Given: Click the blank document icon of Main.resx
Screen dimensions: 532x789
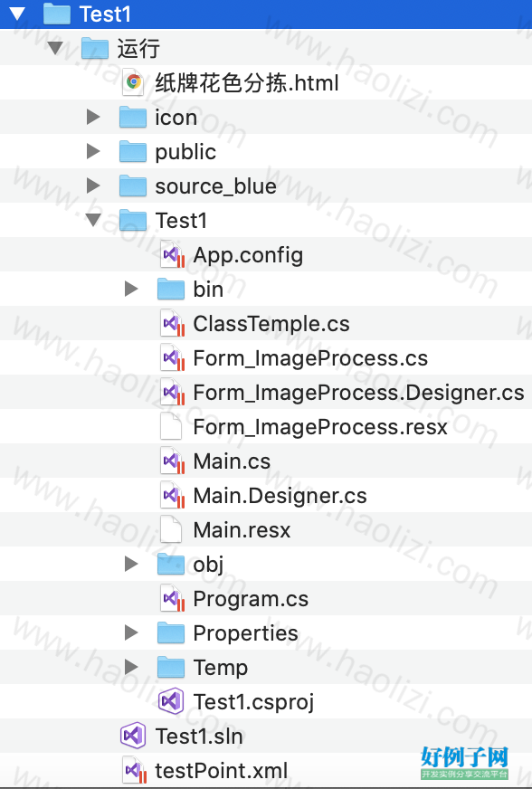Looking at the screenshot, I should pos(171,529).
